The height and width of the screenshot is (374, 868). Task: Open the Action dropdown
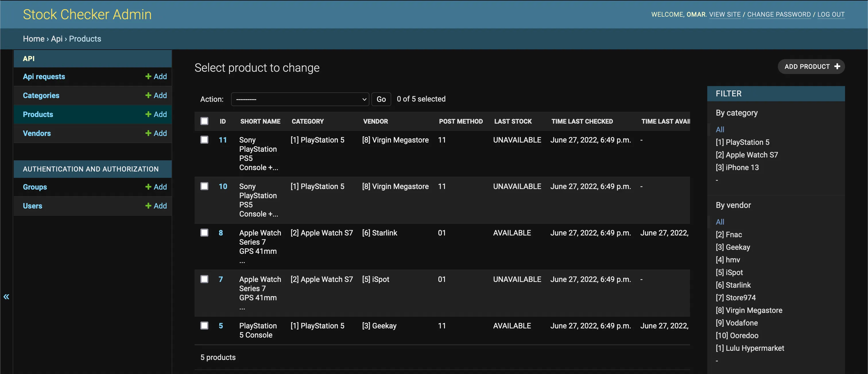(x=300, y=99)
